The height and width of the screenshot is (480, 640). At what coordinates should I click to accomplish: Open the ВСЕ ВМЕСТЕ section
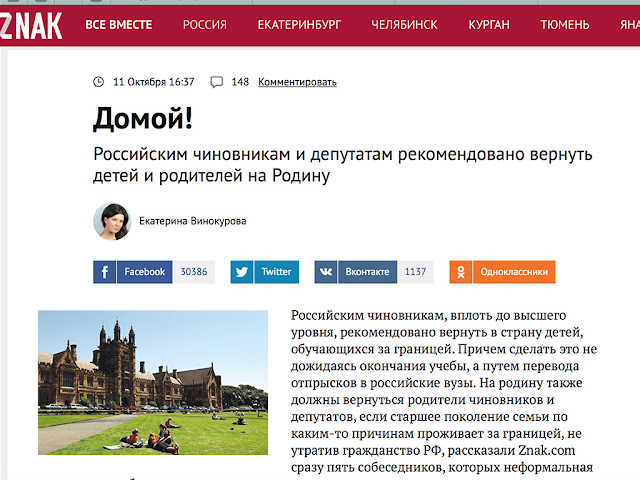118,25
